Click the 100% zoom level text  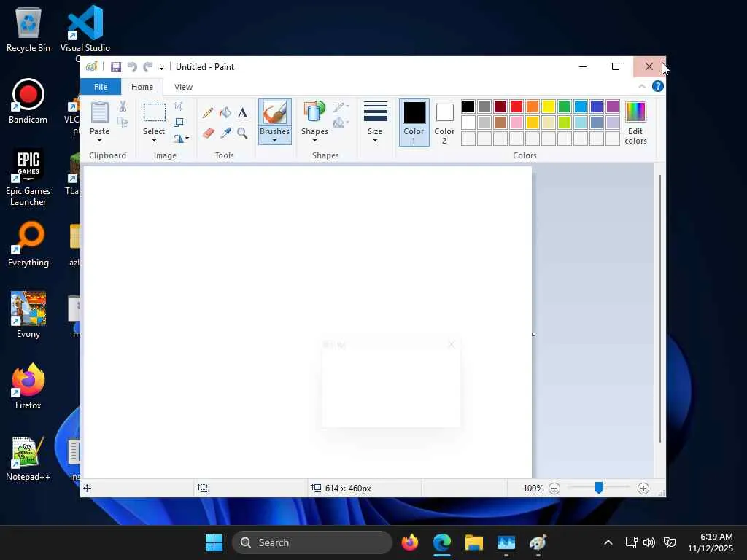pos(533,489)
